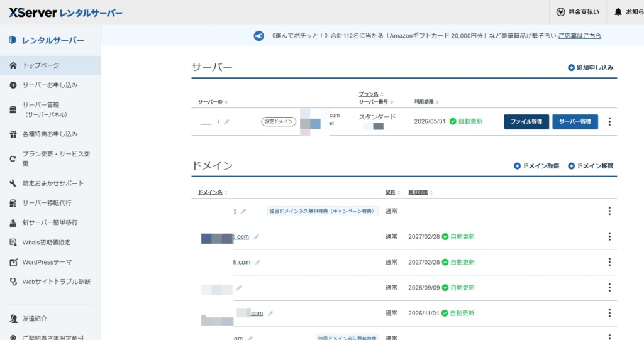Open the トップページ sidebar item
Image resolution: width=644 pixels, height=340 pixels.
[x=50, y=65]
